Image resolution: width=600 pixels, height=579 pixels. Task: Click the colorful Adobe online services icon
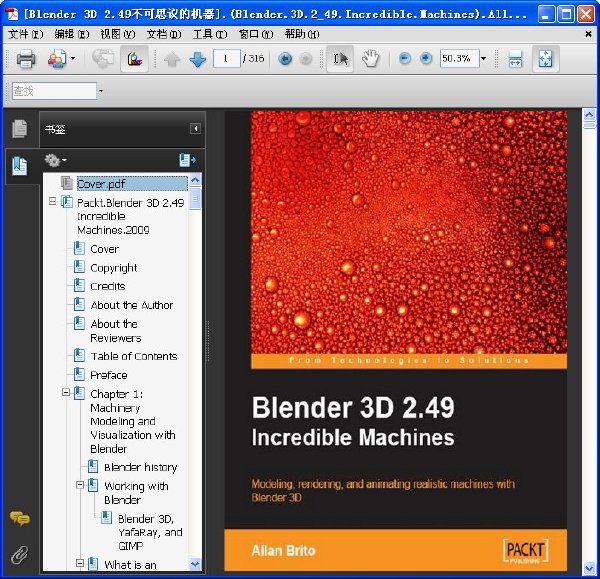(134, 59)
